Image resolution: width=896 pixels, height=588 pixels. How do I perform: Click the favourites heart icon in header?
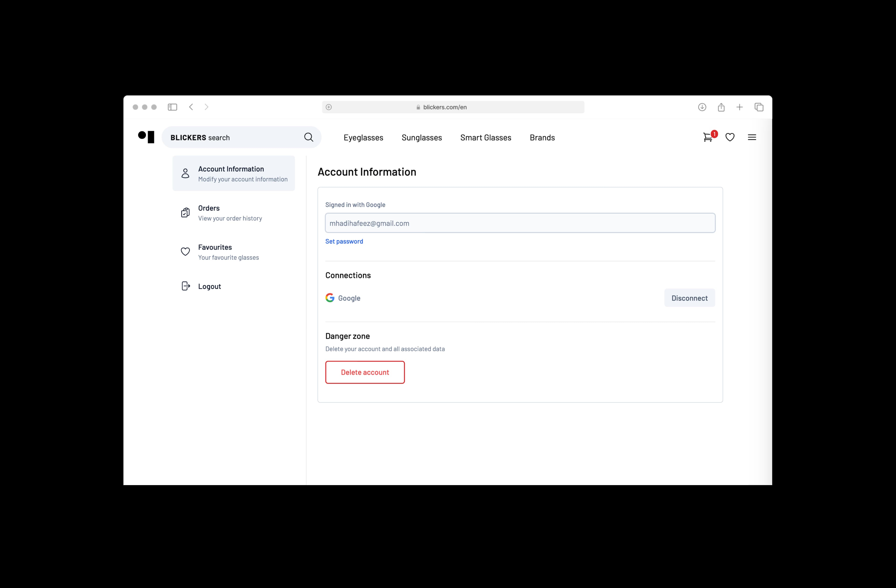click(730, 137)
